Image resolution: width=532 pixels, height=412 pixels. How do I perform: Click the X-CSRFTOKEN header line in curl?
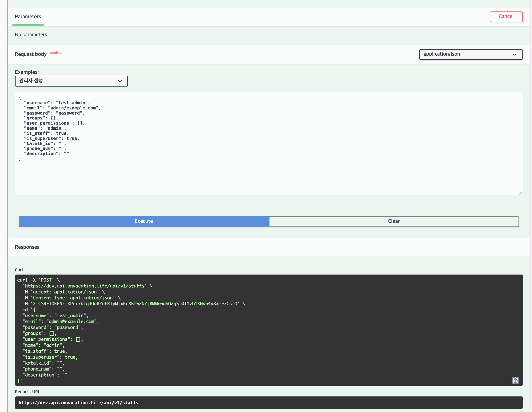(x=134, y=304)
